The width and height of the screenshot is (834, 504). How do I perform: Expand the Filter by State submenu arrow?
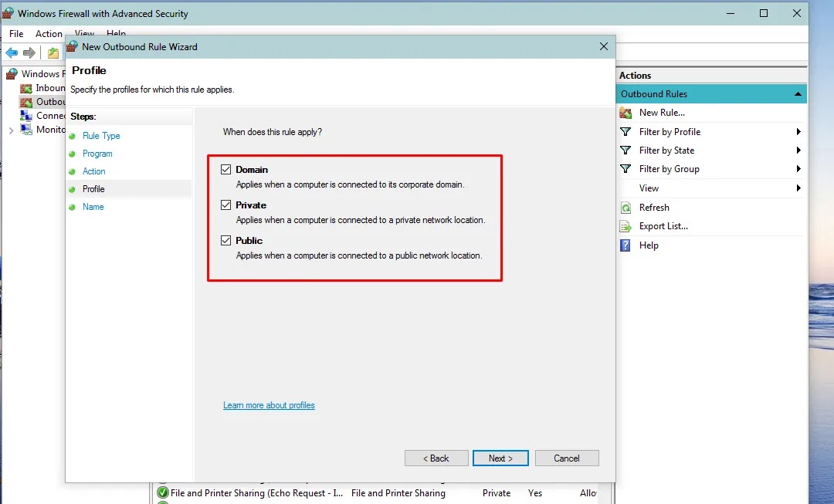(x=798, y=151)
